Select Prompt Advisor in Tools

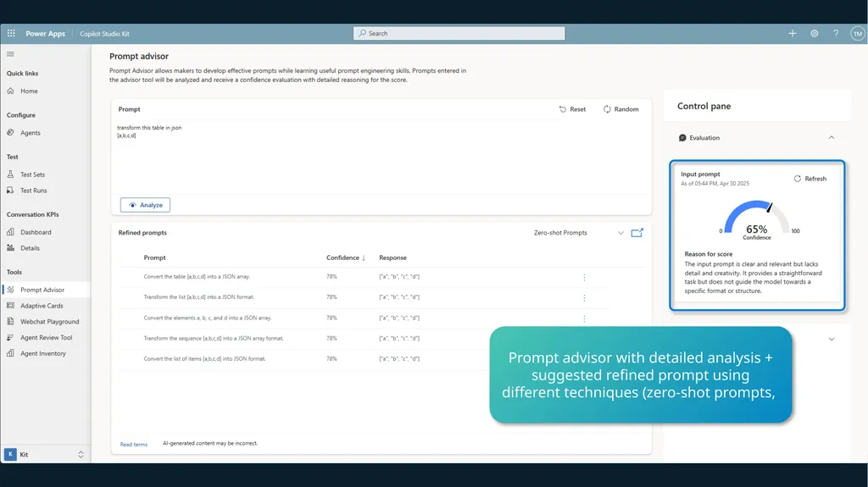click(42, 290)
